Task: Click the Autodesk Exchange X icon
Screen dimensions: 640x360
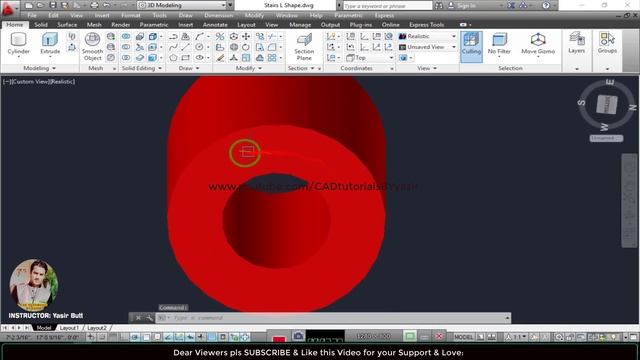Action: 511,5
